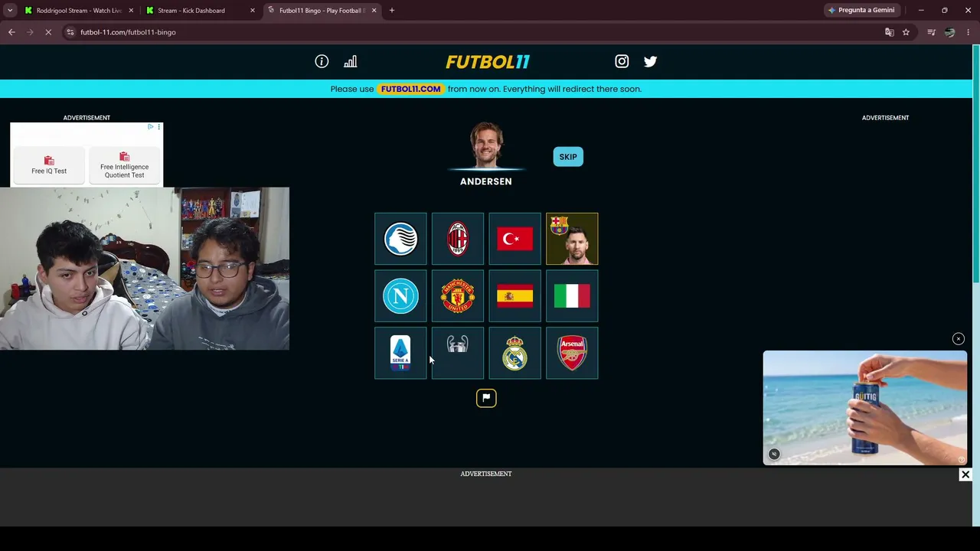The image size is (980, 551).
Task: Bookmark this page with star
Action: point(906,32)
